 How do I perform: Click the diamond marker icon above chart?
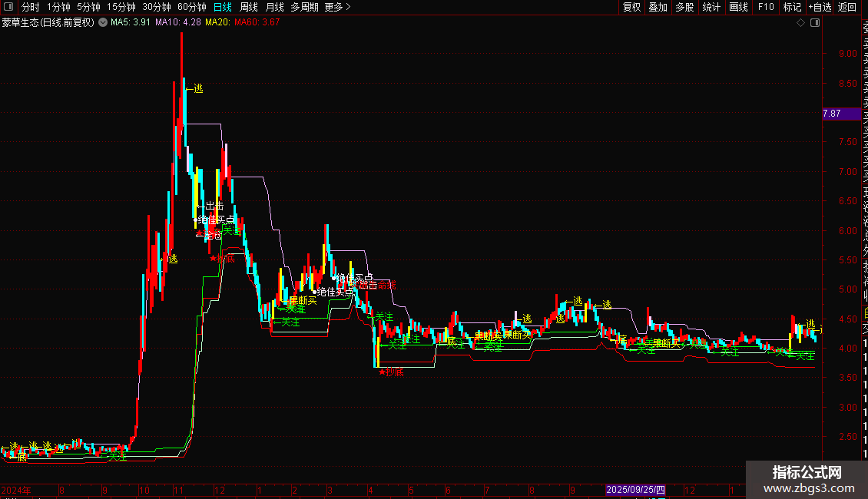point(800,23)
